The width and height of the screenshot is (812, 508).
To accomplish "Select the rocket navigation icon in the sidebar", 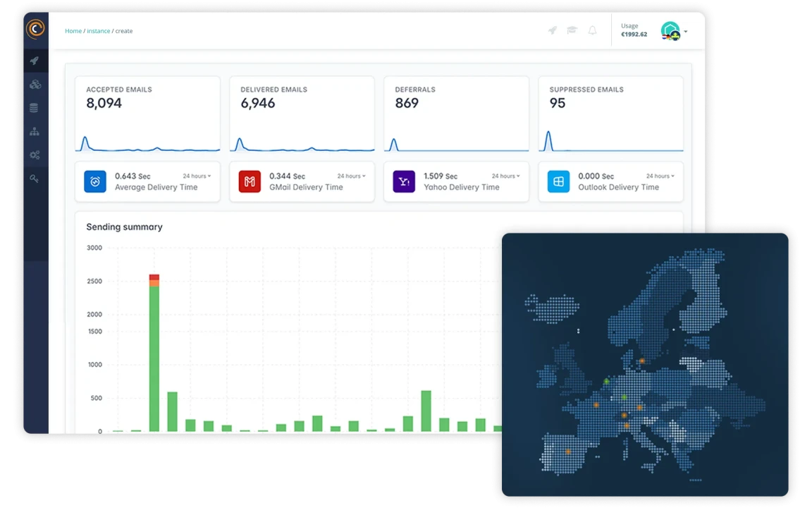I will tap(35, 60).
